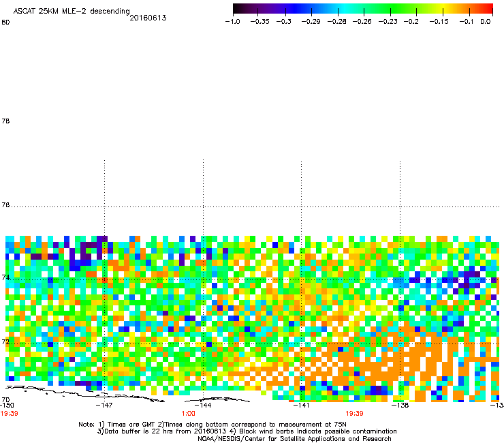Click the -150 longitude axis label
504x443 pixels.
pos(7,406)
